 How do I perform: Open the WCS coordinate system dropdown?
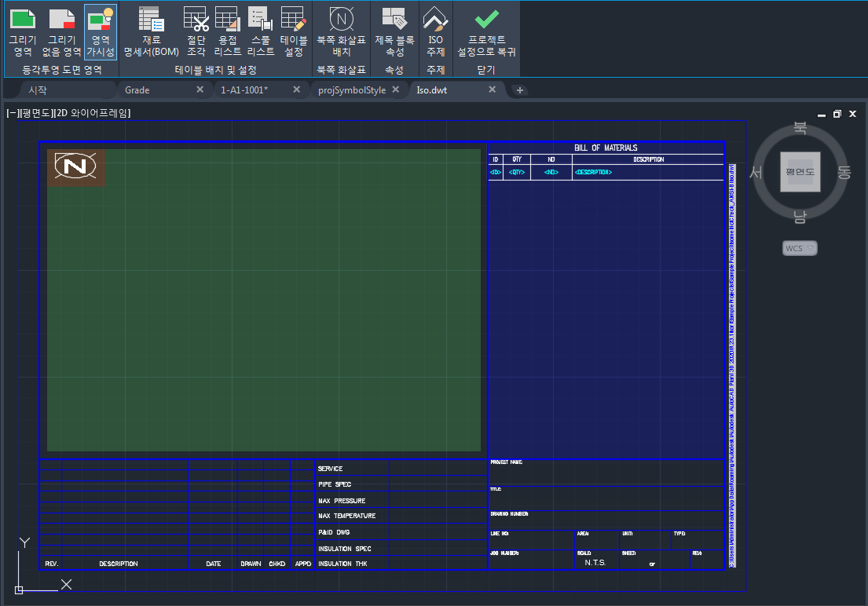coord(800,248)
